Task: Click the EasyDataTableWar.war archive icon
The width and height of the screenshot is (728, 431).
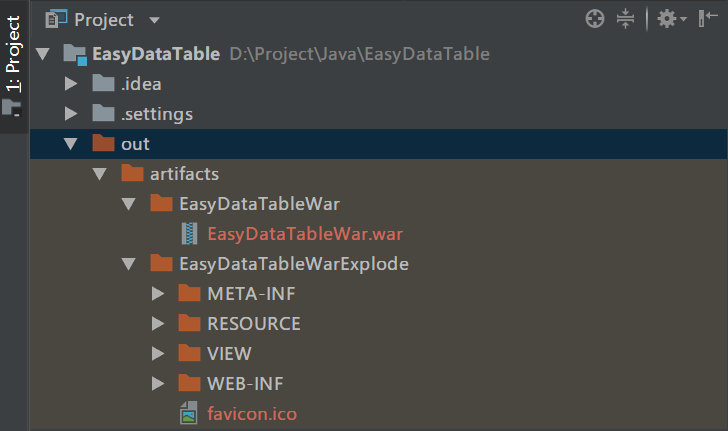Action: [x=190, y=234]
